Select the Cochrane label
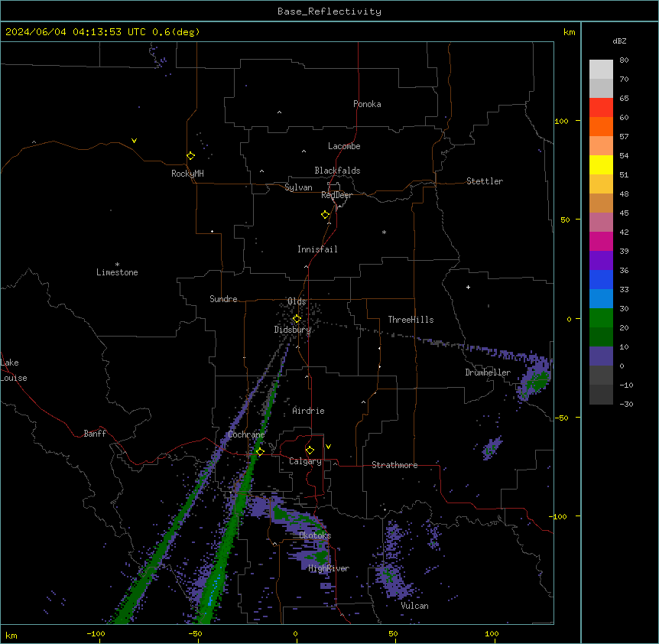 click(246, 434)
